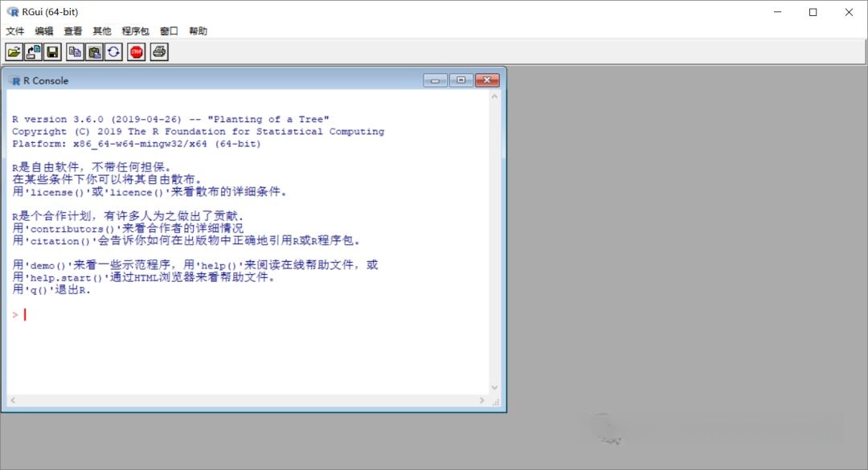
Task: Open the 其他 menu
Action: 102,31
